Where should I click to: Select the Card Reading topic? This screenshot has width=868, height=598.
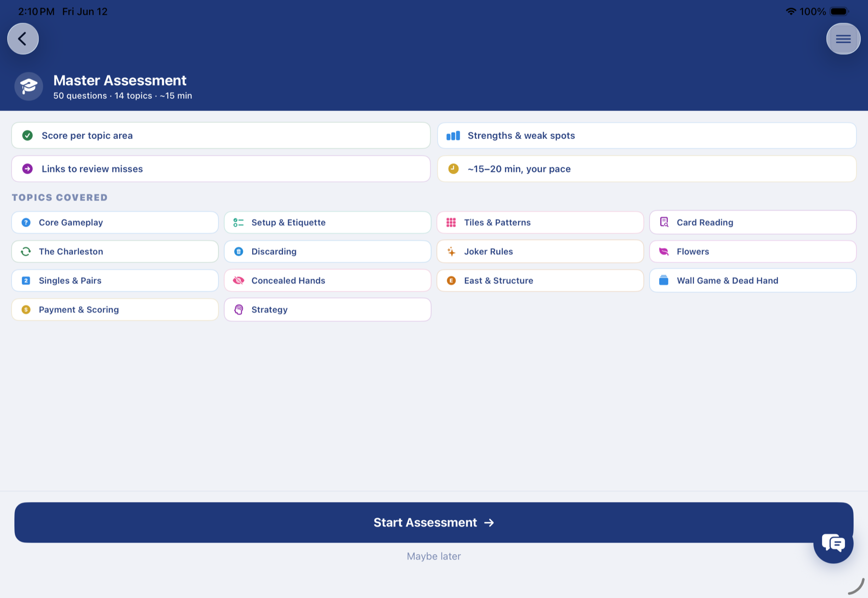click(753, 222)
